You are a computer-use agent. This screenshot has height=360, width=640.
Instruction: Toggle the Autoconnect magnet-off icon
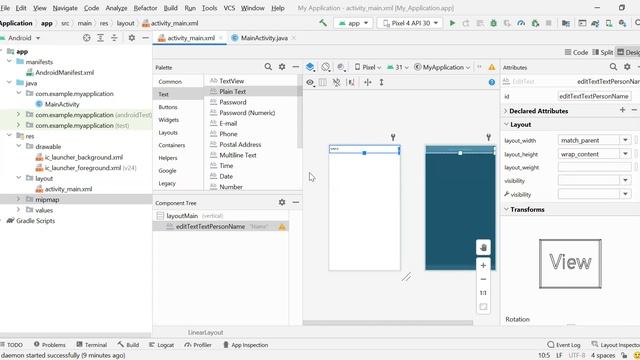[x=336, y=82]
